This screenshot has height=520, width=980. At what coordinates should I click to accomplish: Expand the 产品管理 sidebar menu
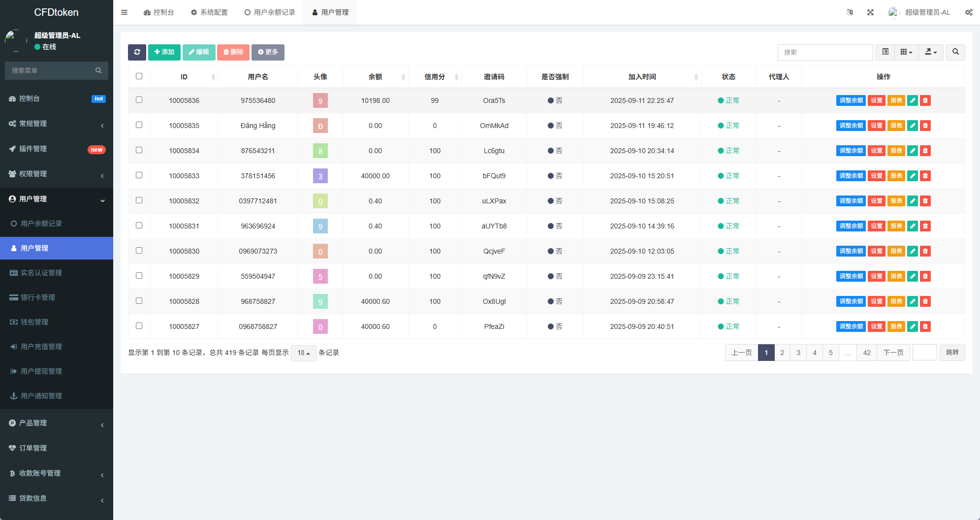[x=57, y=423]
